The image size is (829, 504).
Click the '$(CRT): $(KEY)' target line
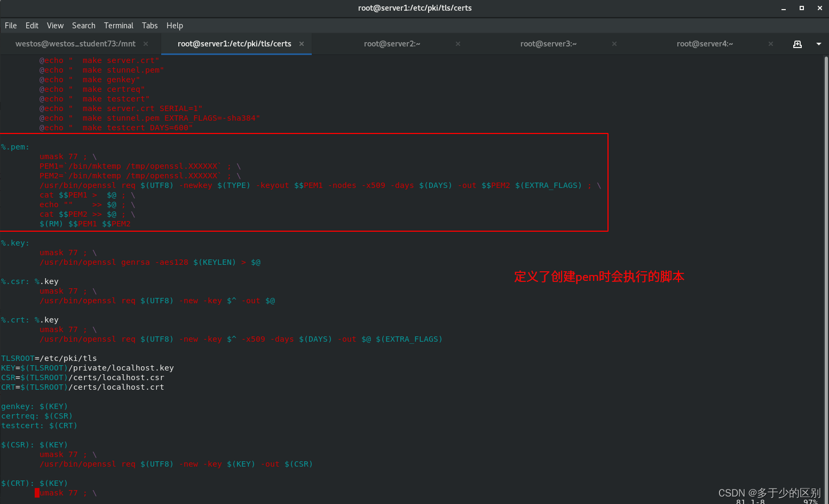pos(35,483)
